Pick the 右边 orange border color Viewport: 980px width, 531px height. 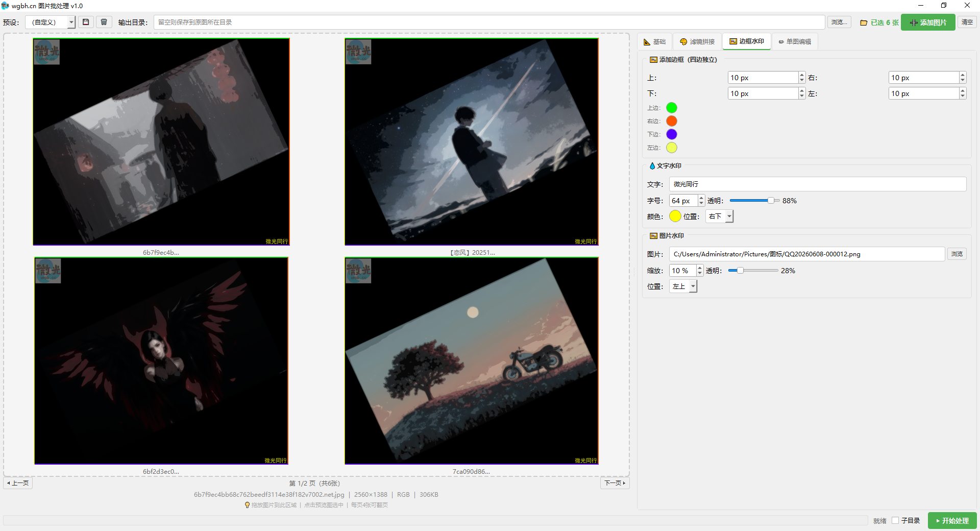[672, 121]
